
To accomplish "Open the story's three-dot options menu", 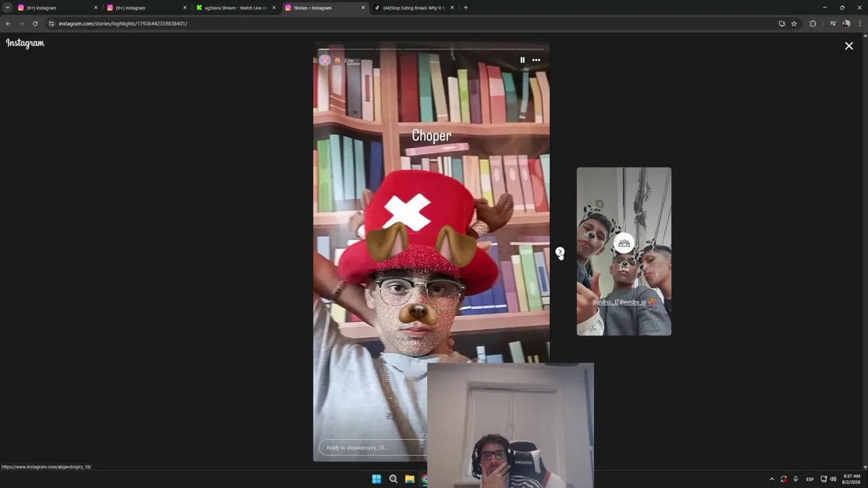I will (536, 60).
